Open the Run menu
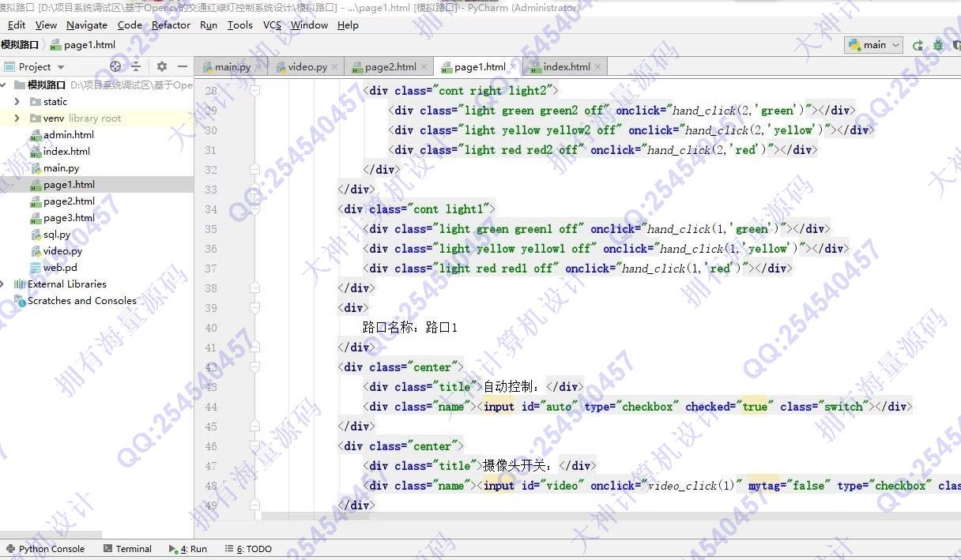 coord(209,25)
